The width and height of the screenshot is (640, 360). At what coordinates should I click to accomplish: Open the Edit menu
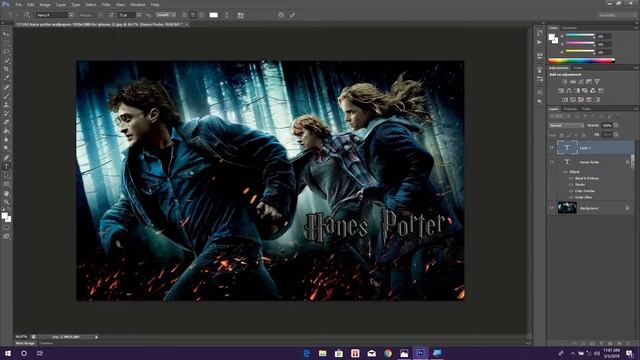pyautogui.click(x=31, y=4)
